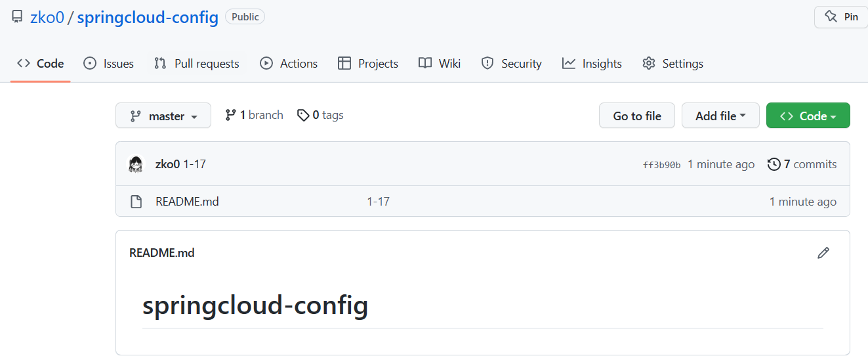Open the master branch dropdown

click(163, 116)
